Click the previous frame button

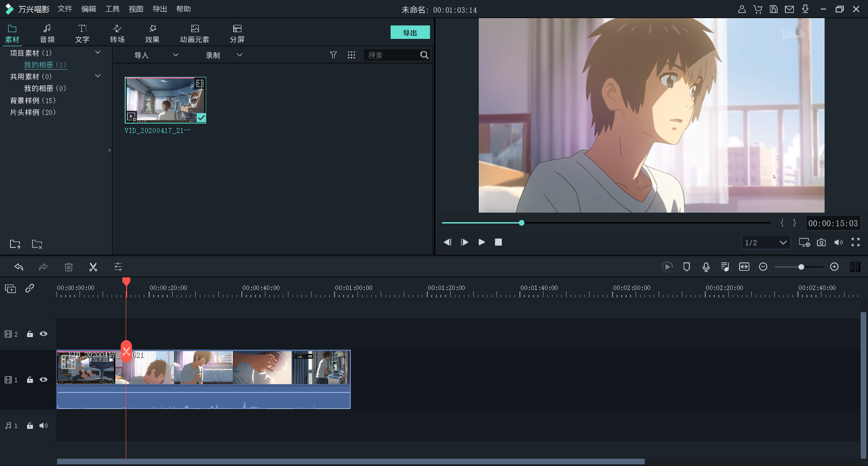point(447,243)
